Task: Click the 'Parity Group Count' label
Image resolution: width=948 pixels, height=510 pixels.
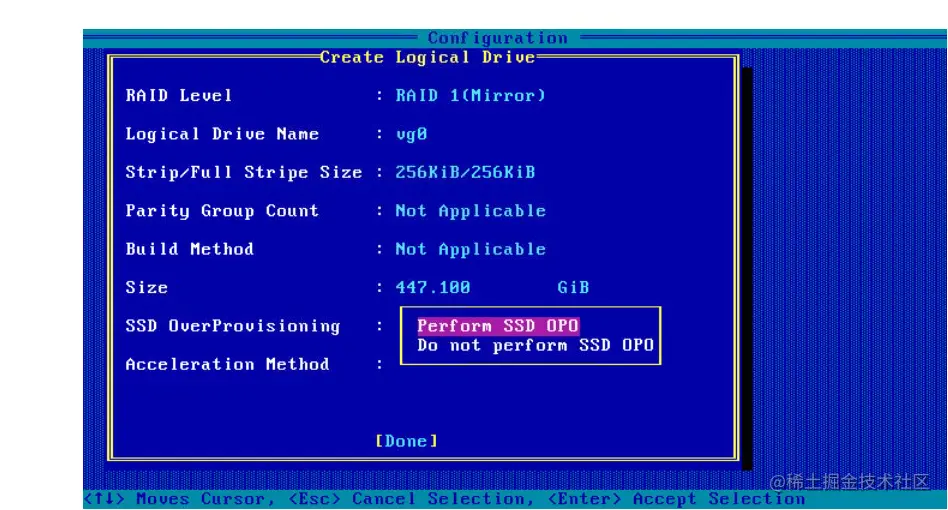Action: click(x=222, y=211)
